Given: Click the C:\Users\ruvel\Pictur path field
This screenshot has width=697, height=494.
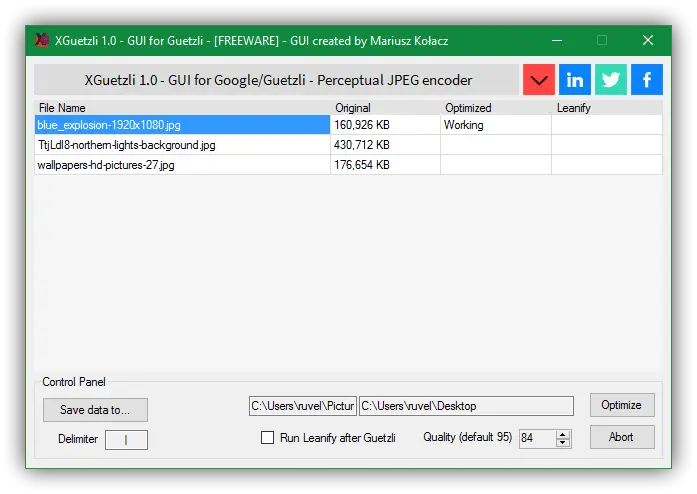Looking at the screenshot, I should [303, 406].
